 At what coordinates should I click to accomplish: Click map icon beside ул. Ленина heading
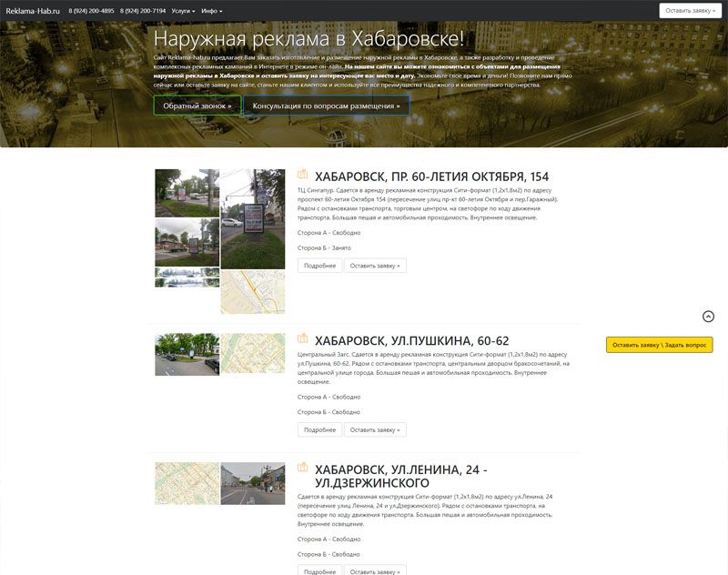click(303, 469)
